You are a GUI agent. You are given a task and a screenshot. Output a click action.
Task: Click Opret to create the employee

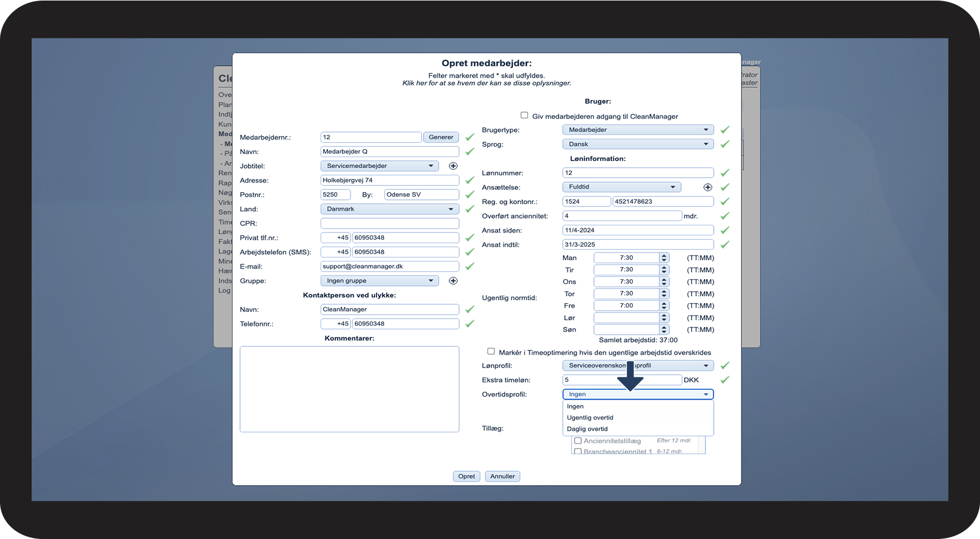click(x=466, y=476)
